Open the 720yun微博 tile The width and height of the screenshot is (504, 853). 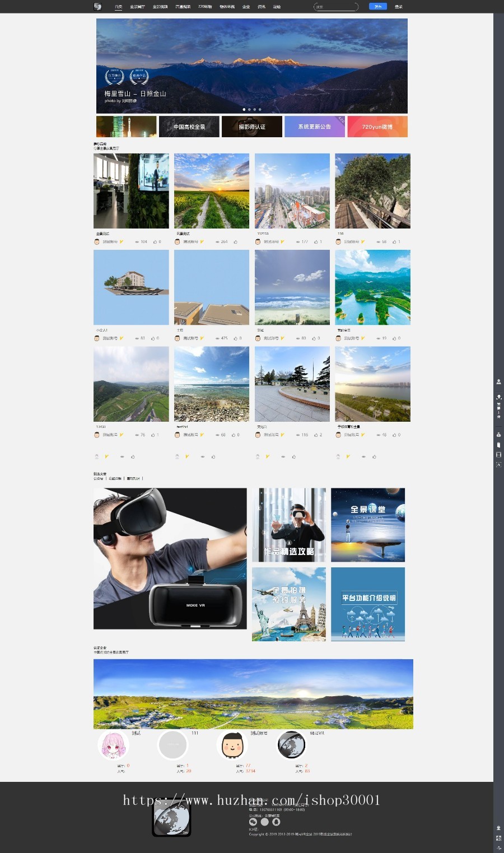click(377, 127)
